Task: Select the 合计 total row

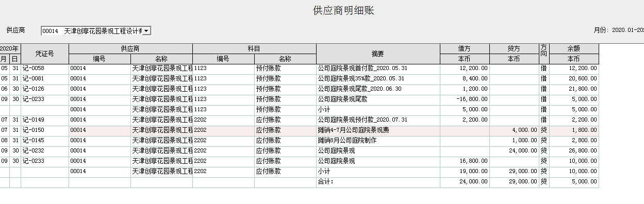Action: [x=299, y=181]
